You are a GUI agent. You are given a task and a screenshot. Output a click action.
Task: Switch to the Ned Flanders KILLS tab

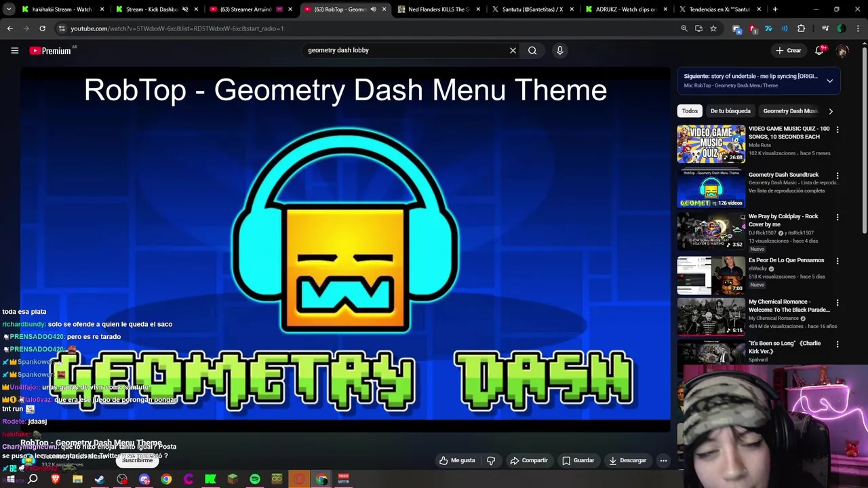[438, 9]
